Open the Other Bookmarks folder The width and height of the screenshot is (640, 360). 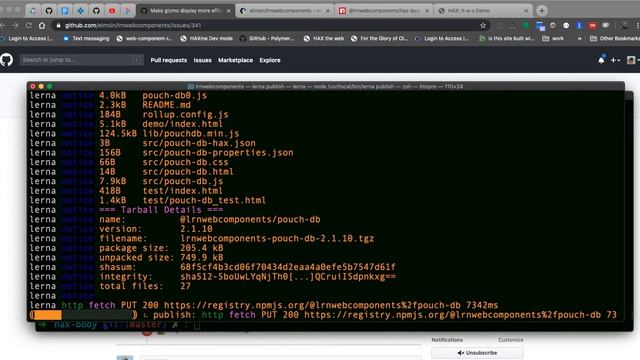[x=615, y=38]
